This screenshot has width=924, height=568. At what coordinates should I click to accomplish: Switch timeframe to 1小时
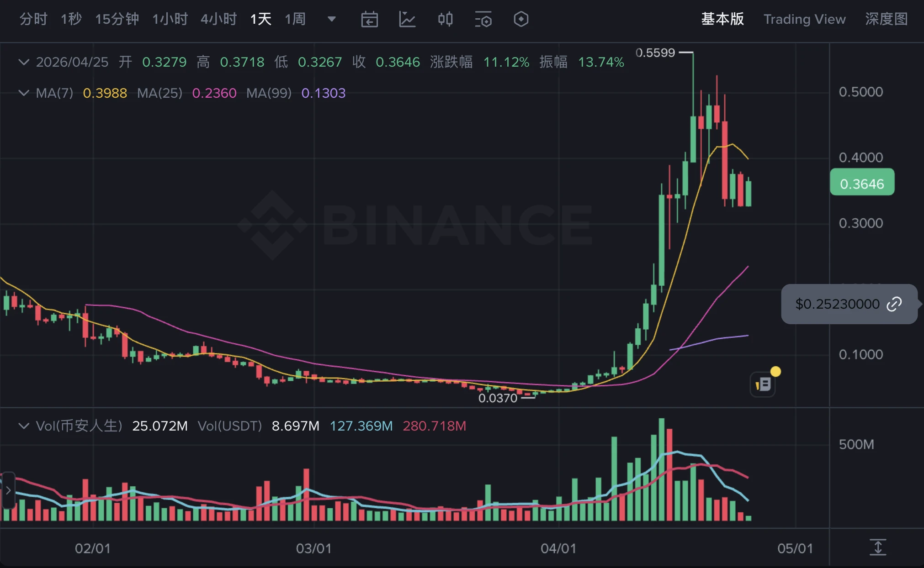click(x=170, y=19)
